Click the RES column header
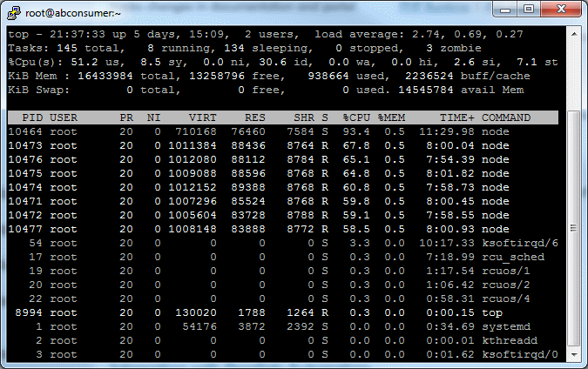 coord(255,117)
